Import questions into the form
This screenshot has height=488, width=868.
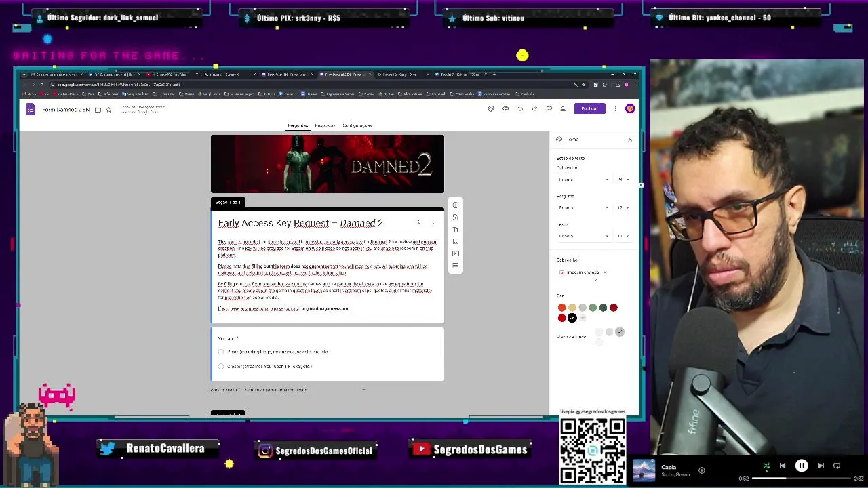click(456, 217)
